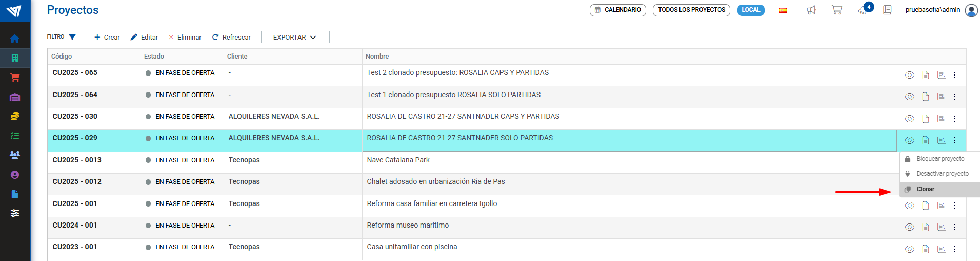Image resolution: width=980 pixels, height=261 pixels.
Task: Click eye view icon for CU2025 - 029
Action: tap(910, 140)
